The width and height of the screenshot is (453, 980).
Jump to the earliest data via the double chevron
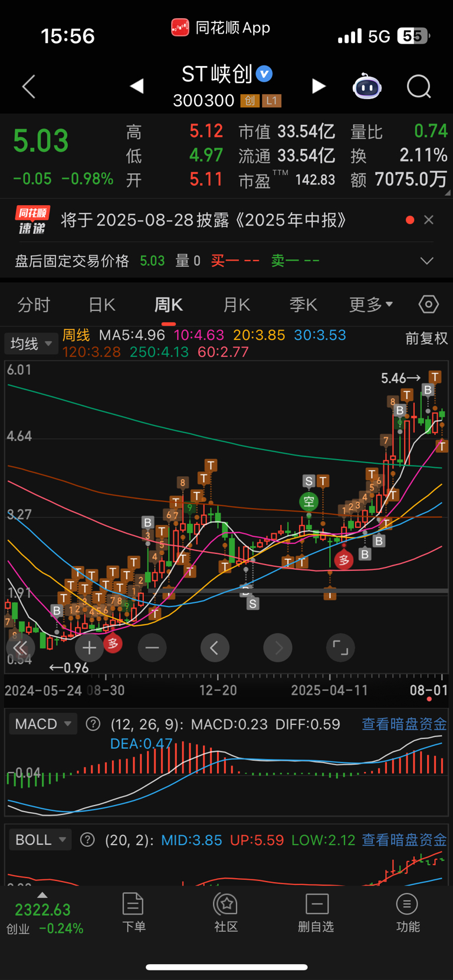20,648
